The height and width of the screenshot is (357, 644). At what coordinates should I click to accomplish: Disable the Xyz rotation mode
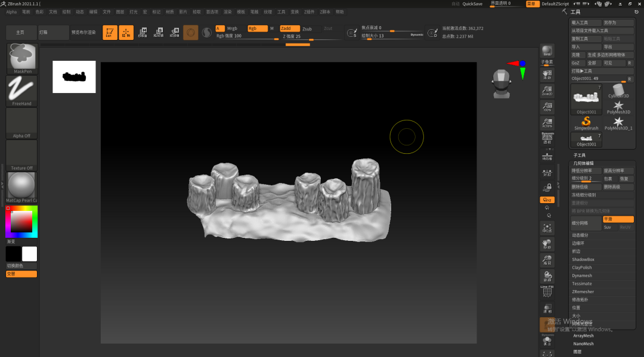point(547,200)
